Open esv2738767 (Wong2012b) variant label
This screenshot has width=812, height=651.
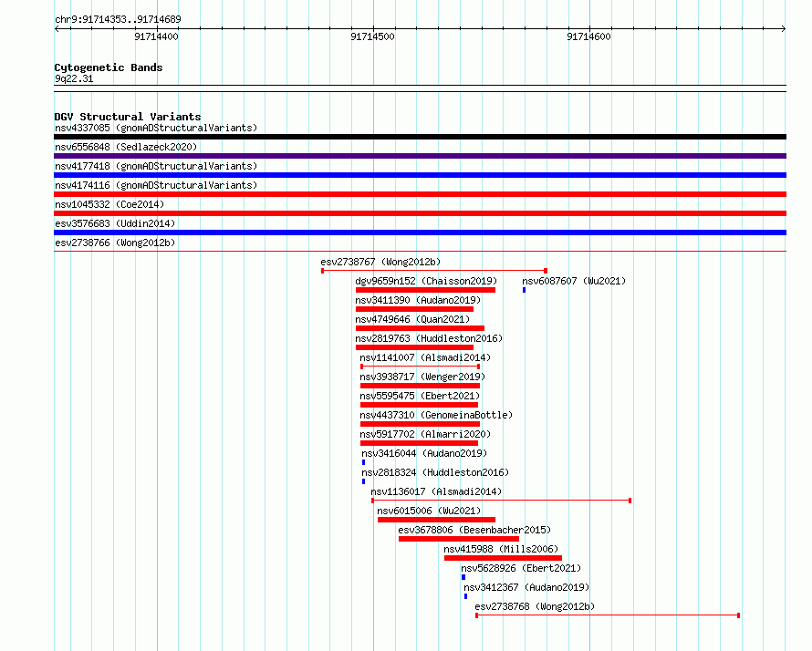coord(380,262)
